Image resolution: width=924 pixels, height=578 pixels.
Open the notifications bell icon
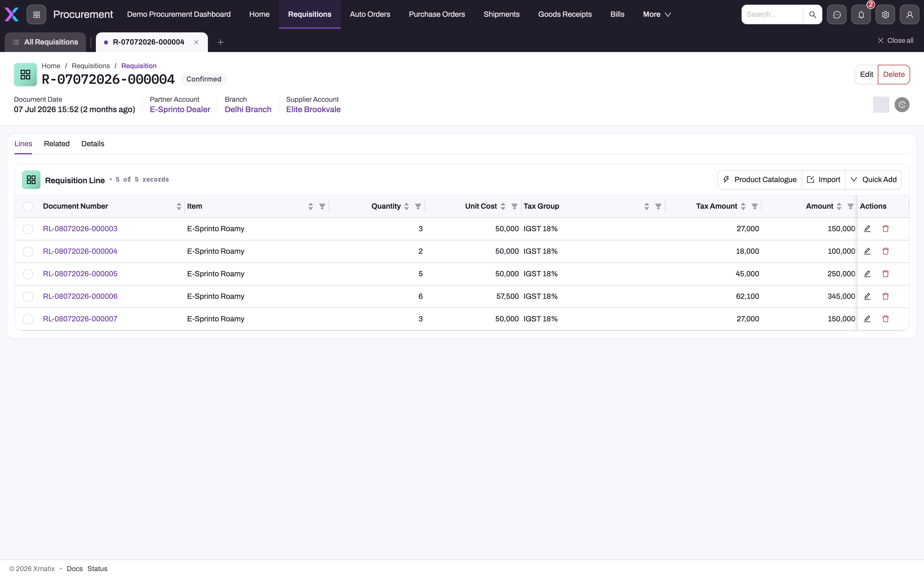click(861, 14)
